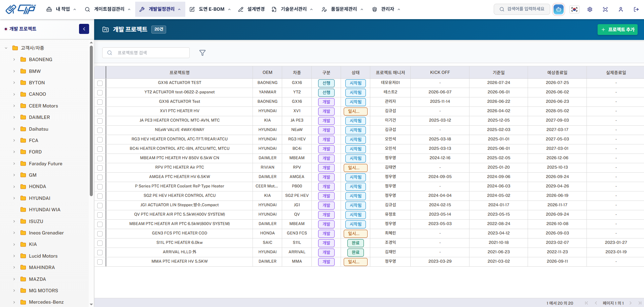Open user profile icon
644x307 pixels.
pos(621,9)
